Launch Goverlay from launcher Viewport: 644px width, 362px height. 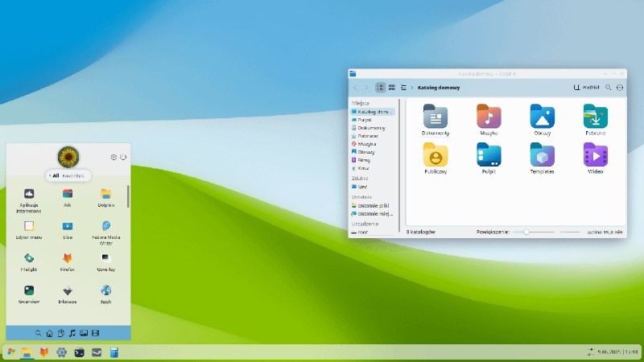106,262
